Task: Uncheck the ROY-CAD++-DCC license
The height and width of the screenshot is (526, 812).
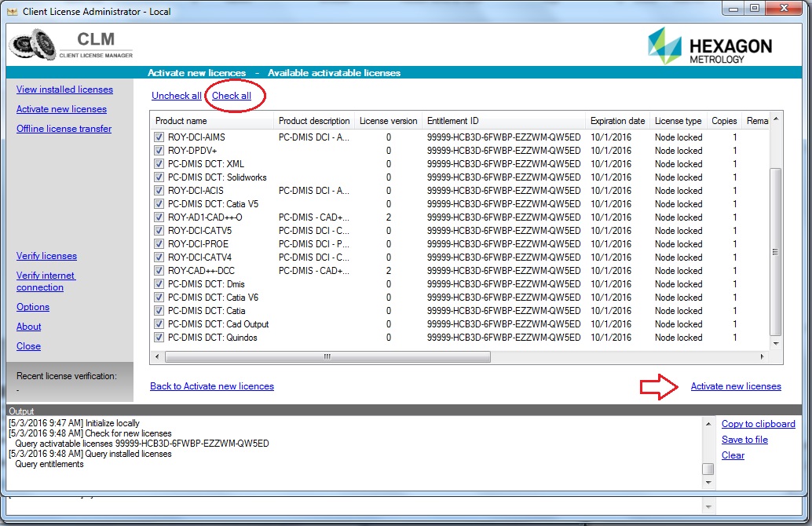Action: point(159,271)
